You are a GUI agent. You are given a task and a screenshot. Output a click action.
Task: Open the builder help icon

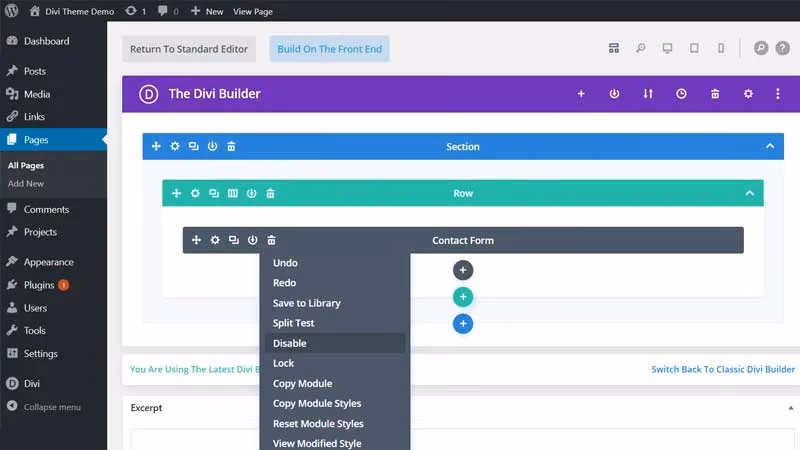(783, 48)
